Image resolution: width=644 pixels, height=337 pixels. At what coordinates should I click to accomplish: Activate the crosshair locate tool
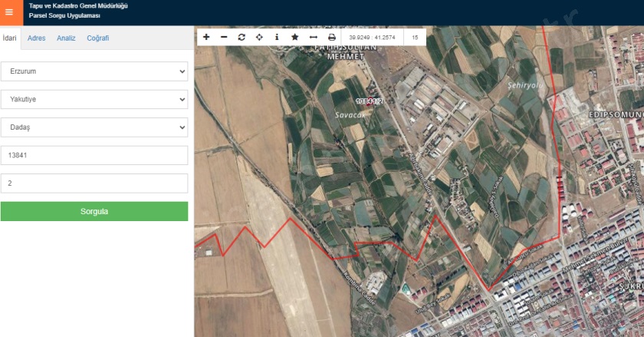pyautogui.click(x=259, y=37)
